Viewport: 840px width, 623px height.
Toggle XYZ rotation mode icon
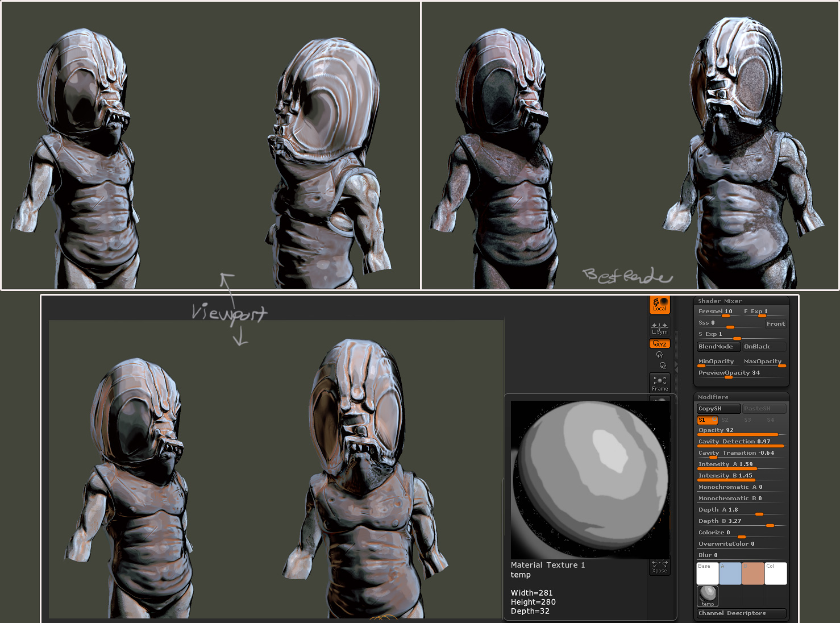tap(660, 343)
